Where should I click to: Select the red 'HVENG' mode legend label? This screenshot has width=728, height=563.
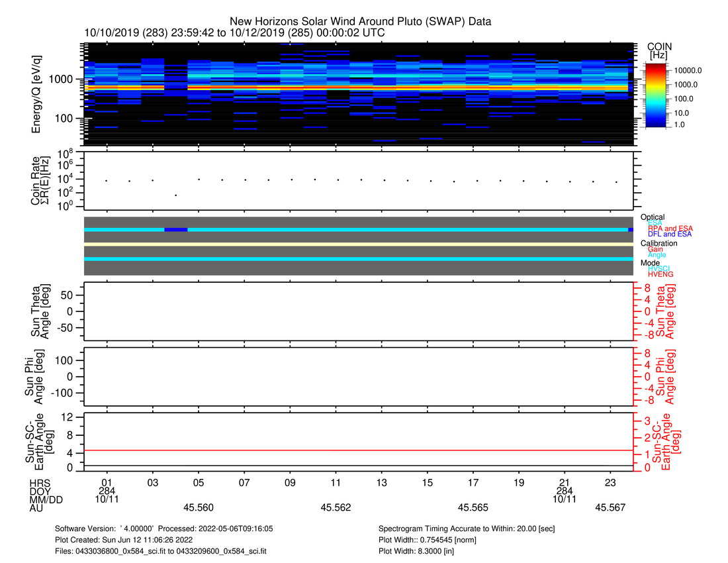tap(660, 274)
